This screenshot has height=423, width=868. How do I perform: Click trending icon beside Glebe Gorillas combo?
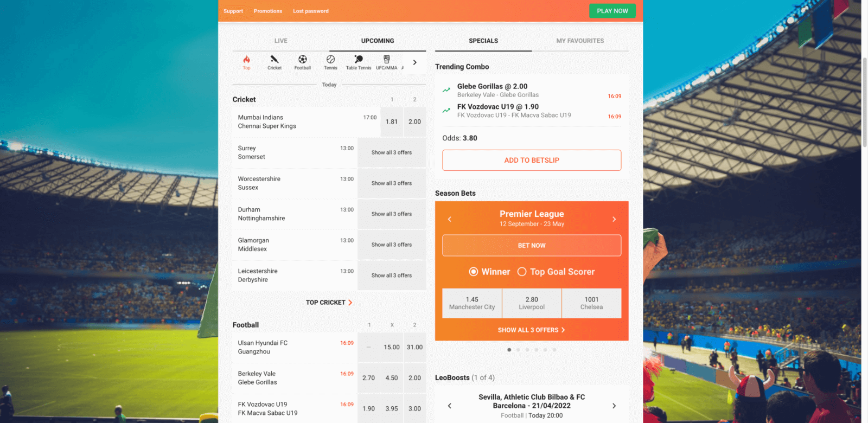(x=446, y=90)
